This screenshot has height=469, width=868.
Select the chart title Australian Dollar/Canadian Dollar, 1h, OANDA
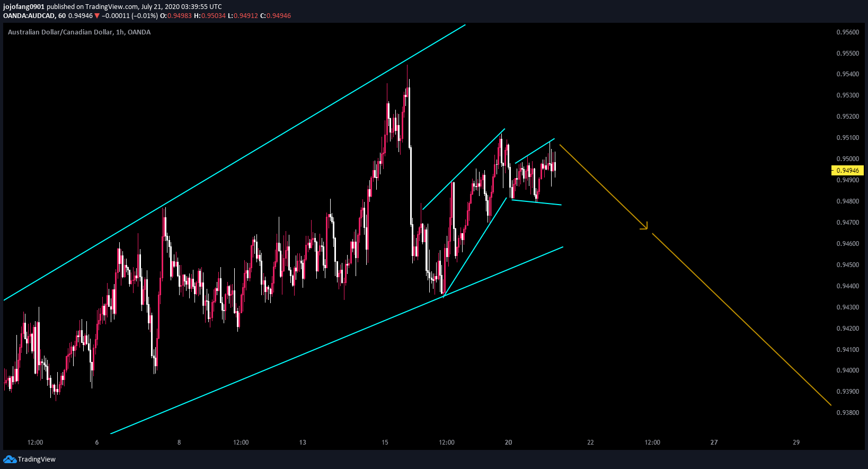[x=79, y=32]
